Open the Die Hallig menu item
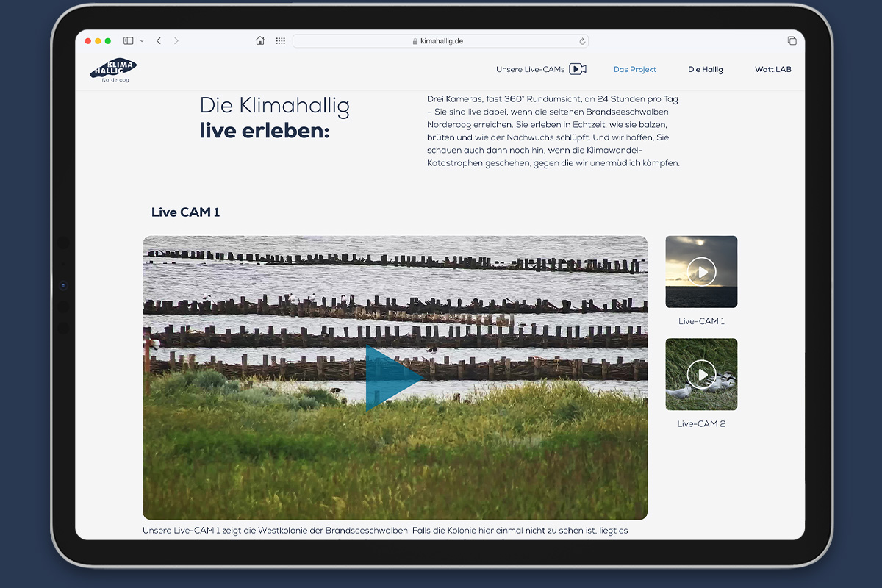882x588 pixels. (x=706, y=70)
